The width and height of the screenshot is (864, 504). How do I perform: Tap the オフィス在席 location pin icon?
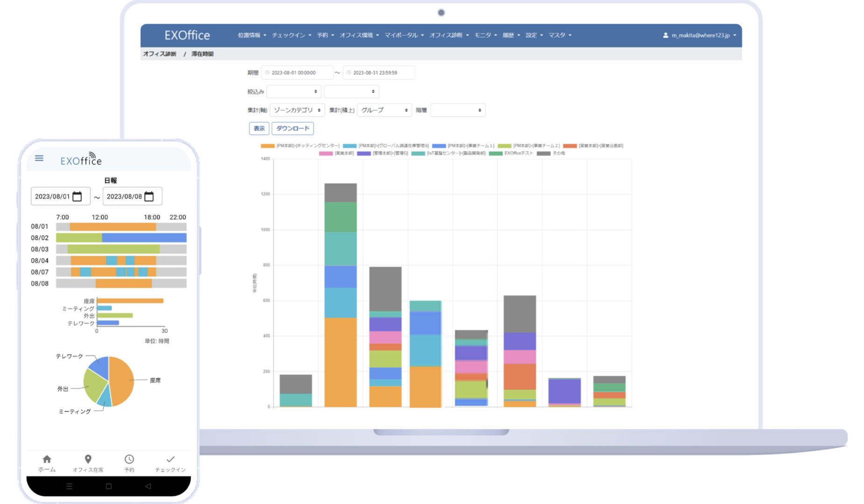tap(88, 460)
